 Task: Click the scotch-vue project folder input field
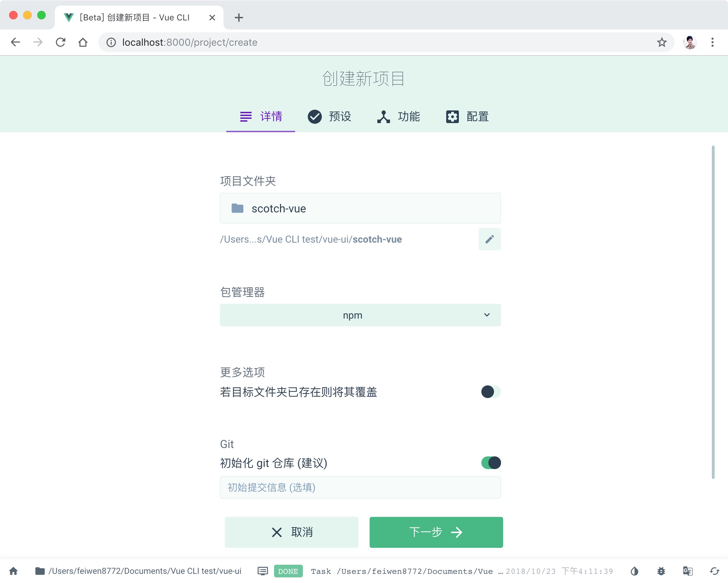(360, 208)
